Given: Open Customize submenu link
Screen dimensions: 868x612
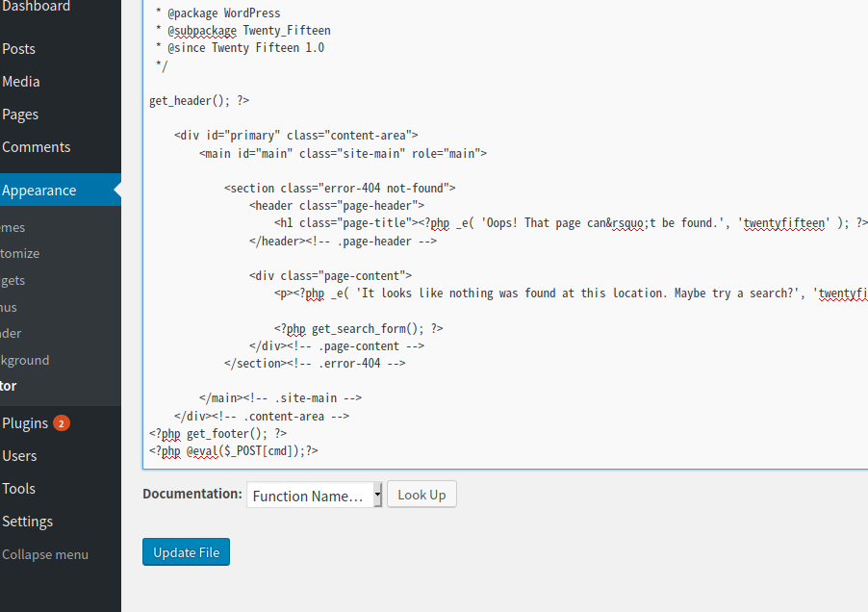Looking at the screenshot, I should (20, 253).
